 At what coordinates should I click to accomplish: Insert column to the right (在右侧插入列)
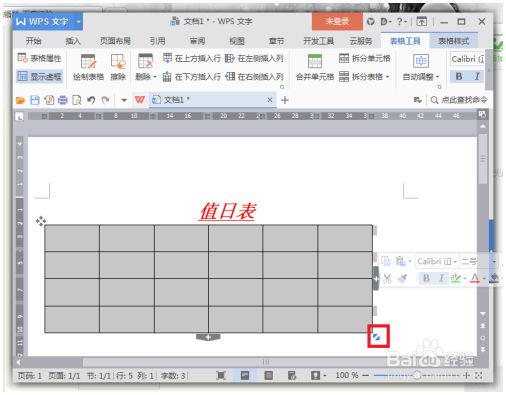(254, 77)
